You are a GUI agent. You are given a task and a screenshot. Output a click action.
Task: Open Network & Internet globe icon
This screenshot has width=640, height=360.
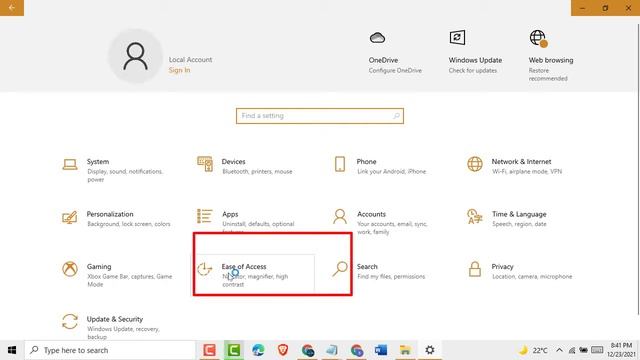[x=475, y=164]
